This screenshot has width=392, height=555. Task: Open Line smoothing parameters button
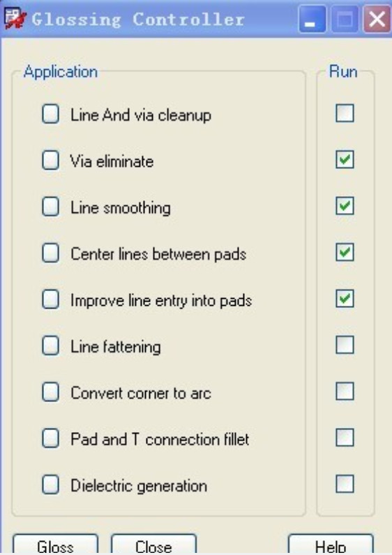[x=51, y=207]
